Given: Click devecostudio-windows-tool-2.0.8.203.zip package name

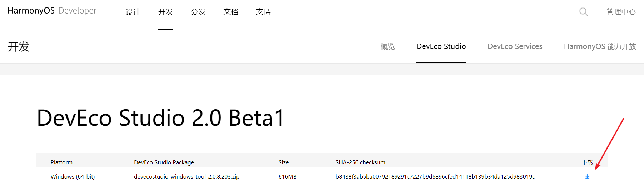Looking at the screenshot, I should [x=187, y=176].
